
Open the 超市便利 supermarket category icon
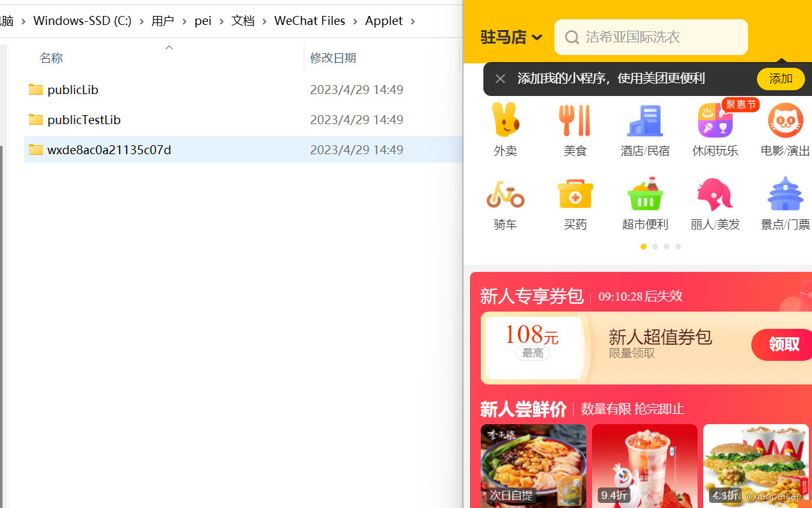[645, 194]
